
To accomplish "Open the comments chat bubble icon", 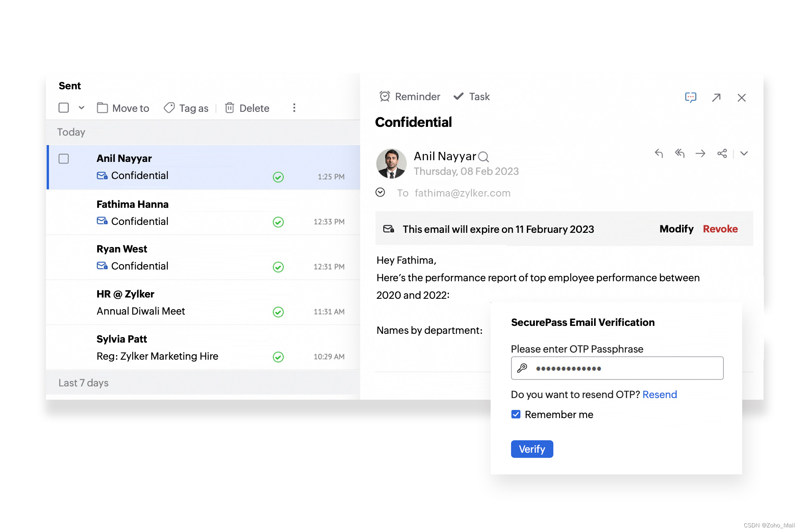I will 691,97.
